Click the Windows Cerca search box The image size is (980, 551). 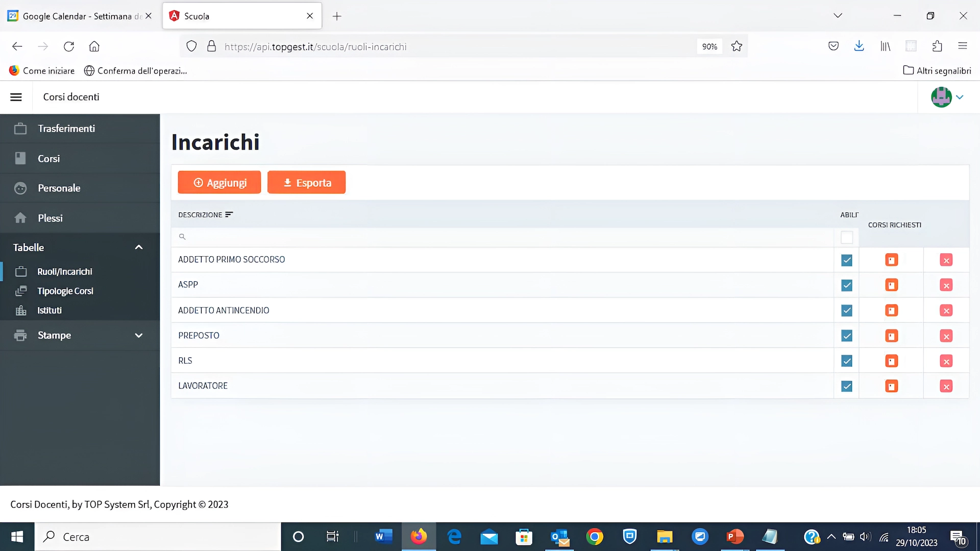click(158, 537)
